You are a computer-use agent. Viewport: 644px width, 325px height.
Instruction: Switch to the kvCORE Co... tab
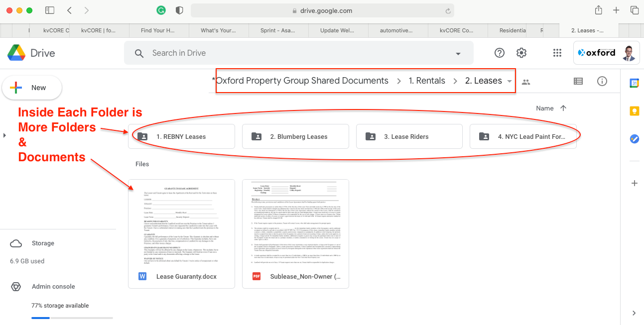pos(457,30)
